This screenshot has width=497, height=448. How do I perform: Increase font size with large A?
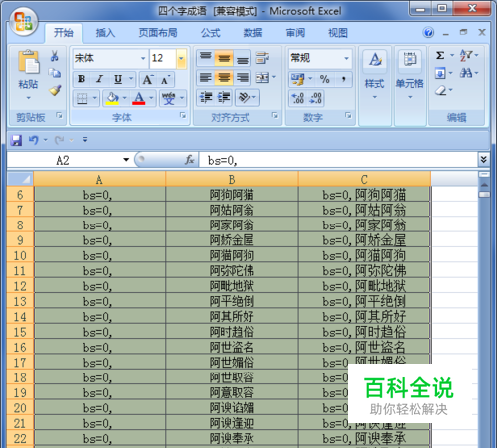tap(148, 79)
